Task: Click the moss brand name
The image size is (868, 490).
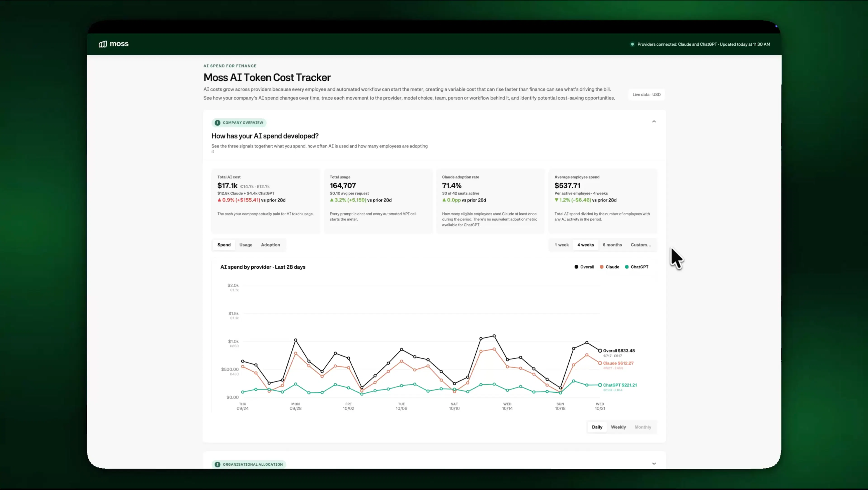Action: point(119,44)
